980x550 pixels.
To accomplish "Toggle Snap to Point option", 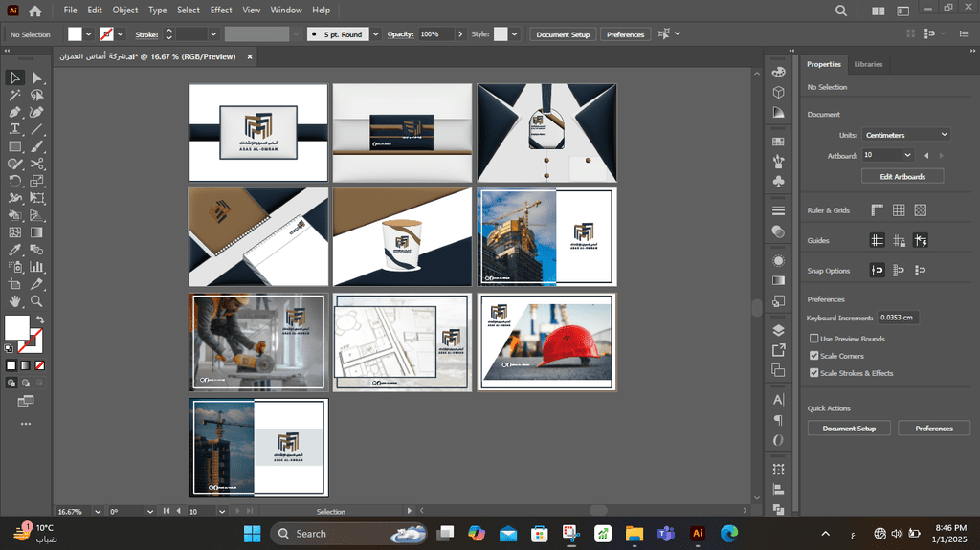I will tap(877, 270).
